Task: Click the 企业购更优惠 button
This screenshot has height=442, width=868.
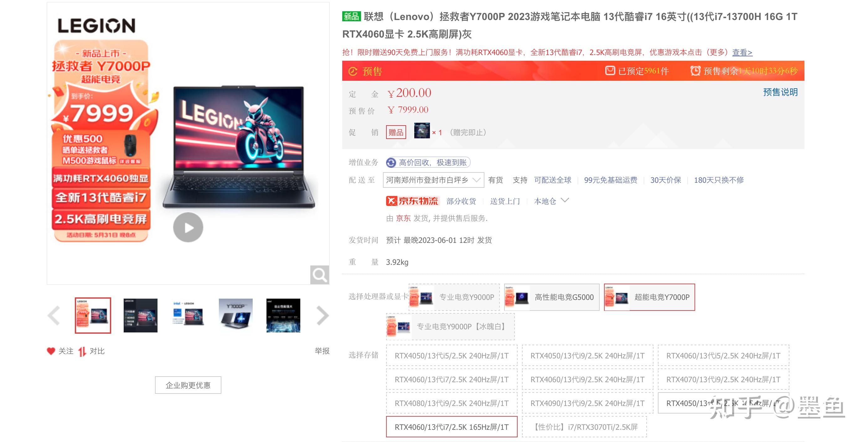Action: (188, 385)
